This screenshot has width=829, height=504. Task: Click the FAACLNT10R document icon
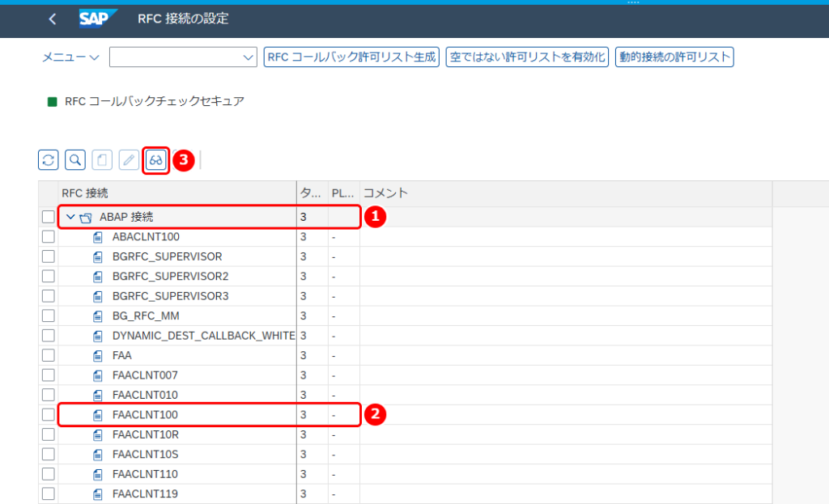pyautogui.click(x=98, y=434)
